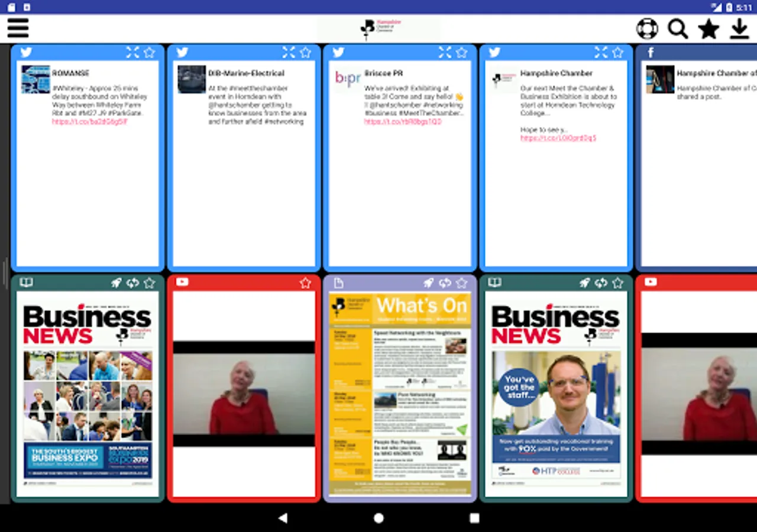Click book icon on Business Expo magazine card
The width and height of the screenshot is (757, 532).
(26, 282)
